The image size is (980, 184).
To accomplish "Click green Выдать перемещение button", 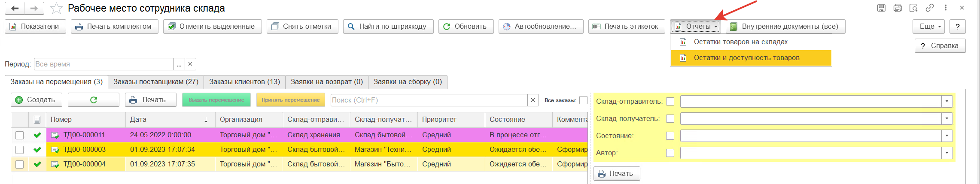I will pyautogui.click(x=216, y=100).
